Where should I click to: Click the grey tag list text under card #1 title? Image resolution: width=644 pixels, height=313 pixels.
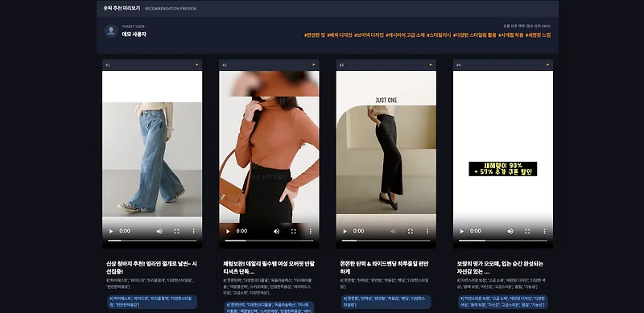(150, 283)
